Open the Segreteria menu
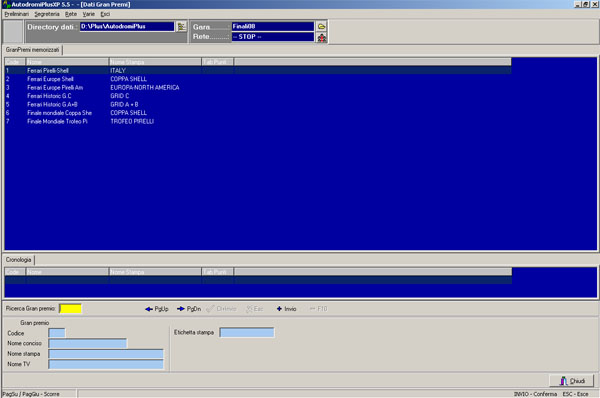The height and width of the screenshot is (398, 600). pos(47,14)
